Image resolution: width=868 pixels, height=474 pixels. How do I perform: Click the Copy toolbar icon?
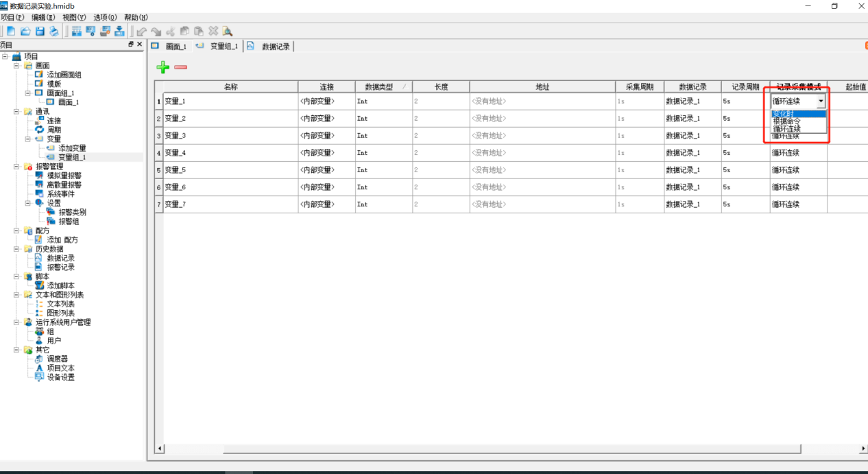pos(184,31)
